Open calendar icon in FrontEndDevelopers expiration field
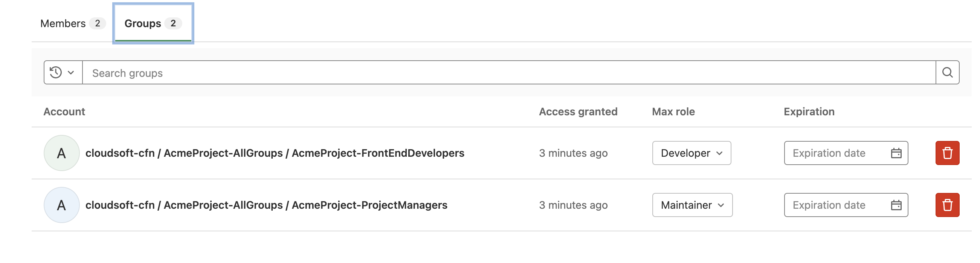The image size is (980, 263). pos(896,153)
